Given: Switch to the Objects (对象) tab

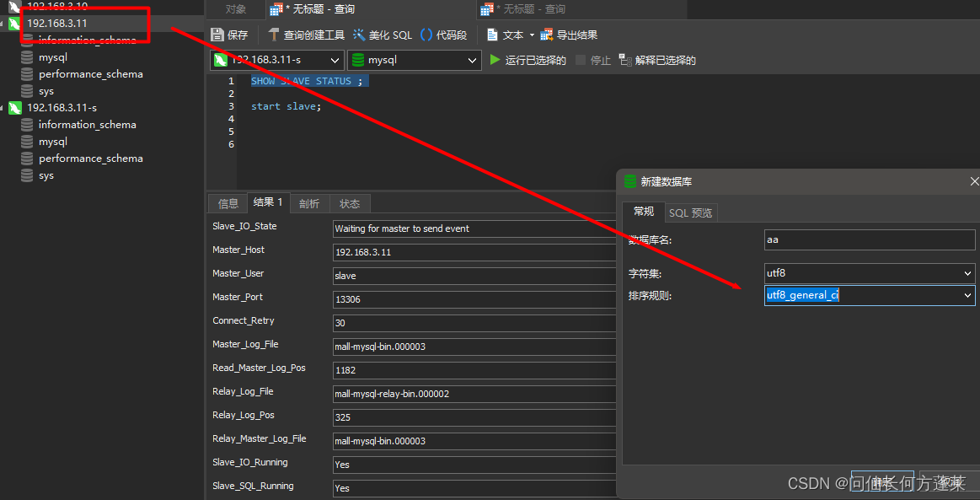Looking at the screenshot, I should point(236,9).
